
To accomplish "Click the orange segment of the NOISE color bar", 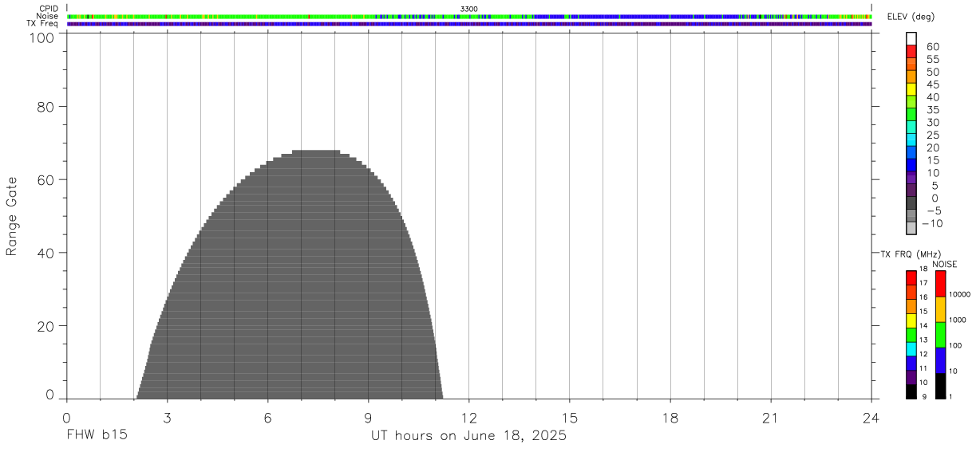I will pyautogui.click(x=941, y=309).
